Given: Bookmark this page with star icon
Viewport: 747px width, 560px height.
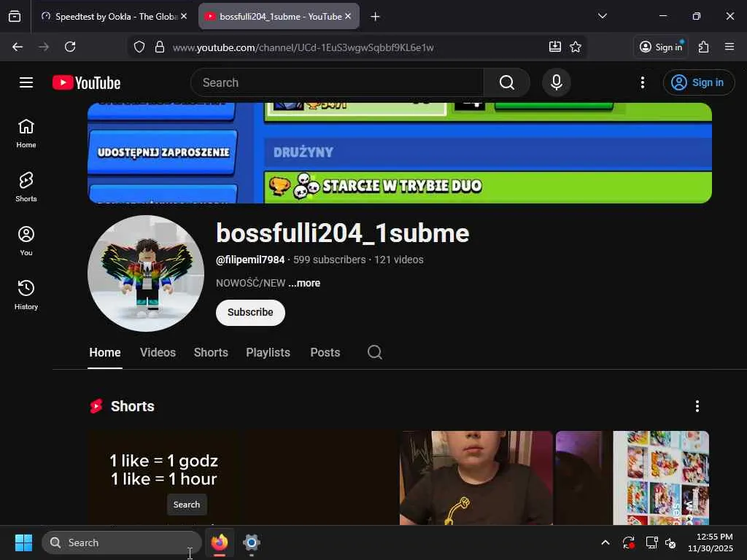Looking at the screenshot, I should pyautogui.click(x=576, y=47).
